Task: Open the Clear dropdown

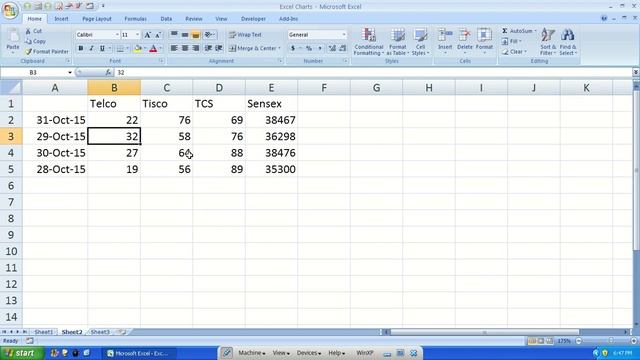Action: (514, 52)
